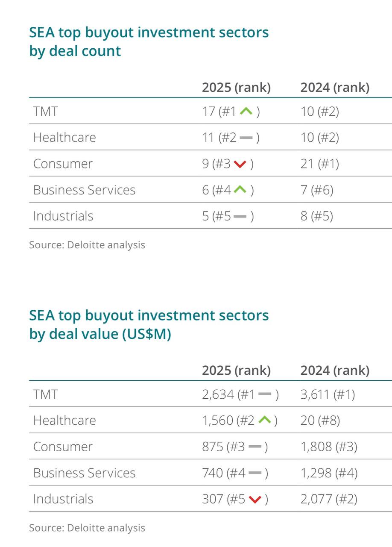Click gray dash icon in Healthcare deal count row
Screen dimensions: 392x547
[246, 138]
